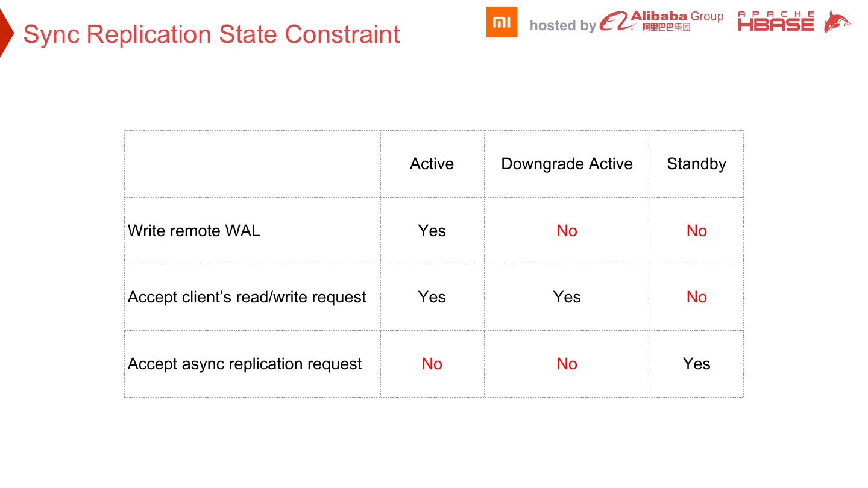
Task: Click Yes under Active for Write remote WAL
Action: [x=432, y=231]
